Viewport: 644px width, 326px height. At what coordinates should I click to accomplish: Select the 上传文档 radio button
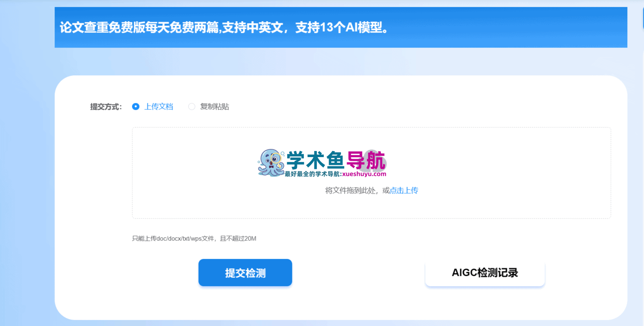click(x=136, y=107)
